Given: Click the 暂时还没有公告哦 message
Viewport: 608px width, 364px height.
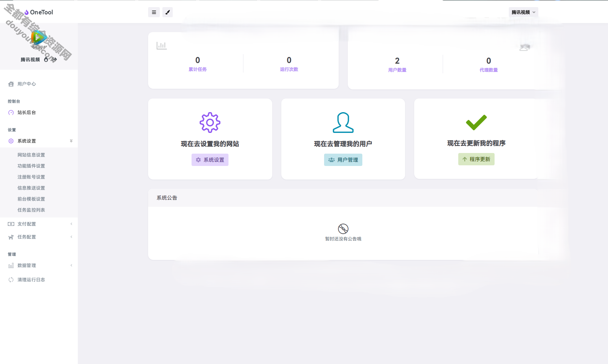Looking at the screenshot, I should 343,239.
